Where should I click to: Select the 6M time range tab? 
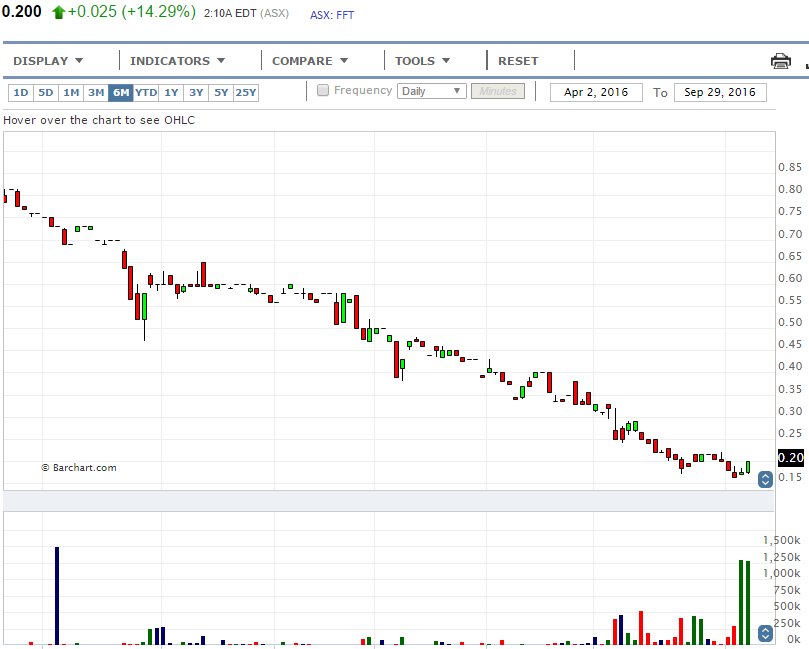[121, 93]
